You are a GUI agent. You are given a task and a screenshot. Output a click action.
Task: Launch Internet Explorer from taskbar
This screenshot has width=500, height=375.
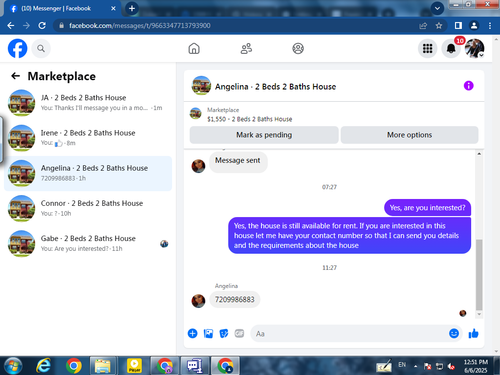tap(44, 366)
